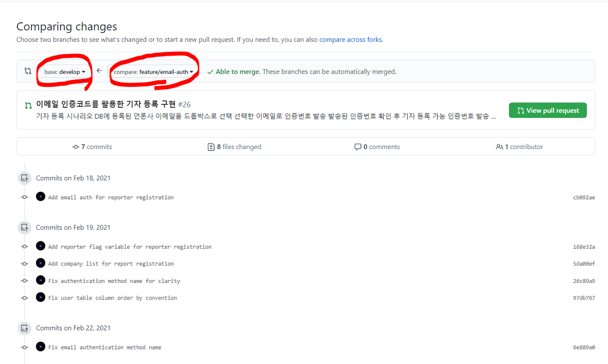Click author avatar on Fix user table column commit

[x=40, y=297]
